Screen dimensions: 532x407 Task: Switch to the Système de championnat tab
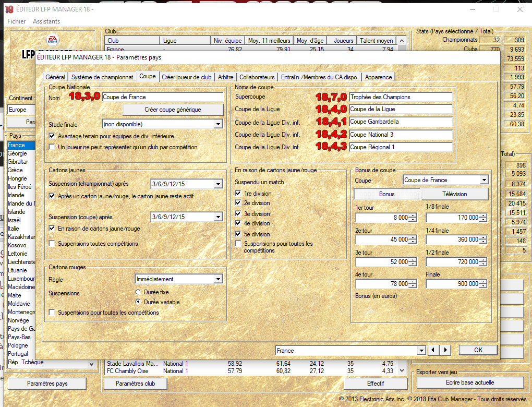click(x=102, y=77)
